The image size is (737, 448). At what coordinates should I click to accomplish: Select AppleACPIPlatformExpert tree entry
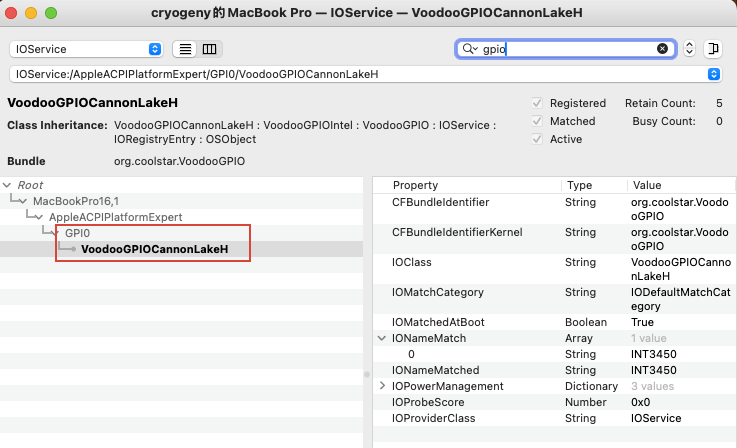tap(116, 217)
